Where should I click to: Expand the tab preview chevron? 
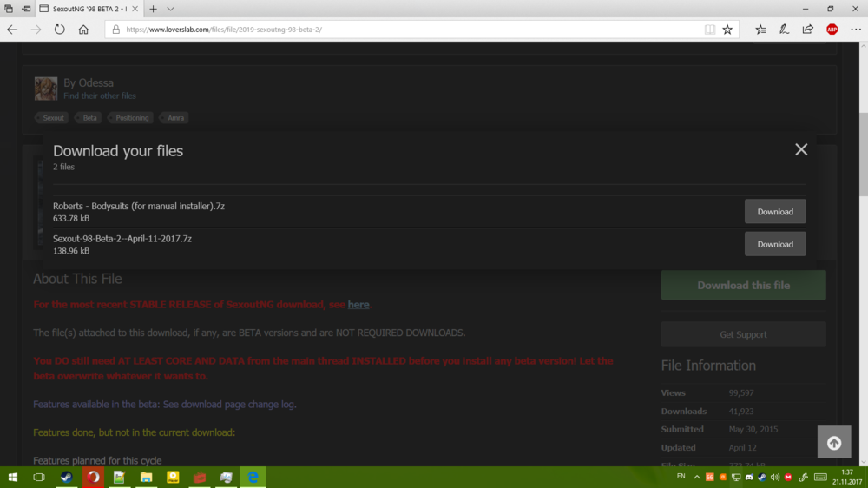[x=170, y=9]
